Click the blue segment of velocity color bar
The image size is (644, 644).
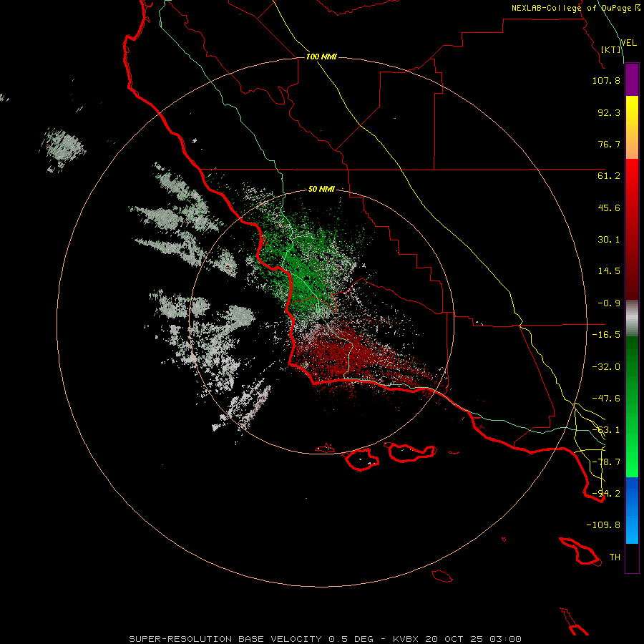(x=632, y=510)
